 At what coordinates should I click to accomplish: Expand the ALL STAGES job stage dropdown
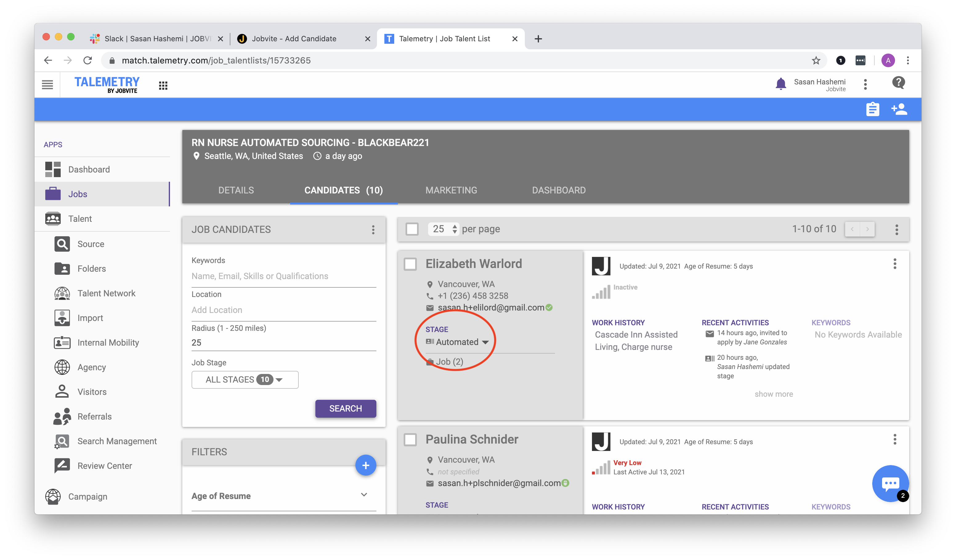[245, 379]
